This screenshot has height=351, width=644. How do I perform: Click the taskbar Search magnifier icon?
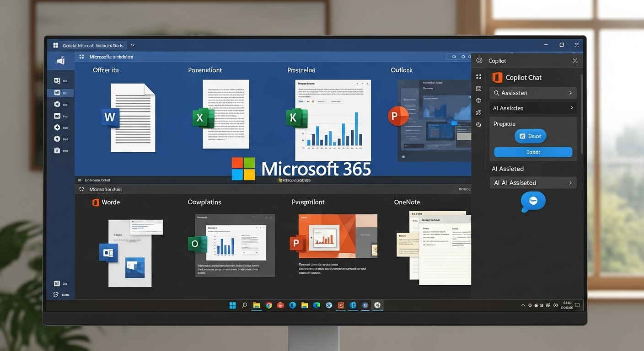click(245, 305)
